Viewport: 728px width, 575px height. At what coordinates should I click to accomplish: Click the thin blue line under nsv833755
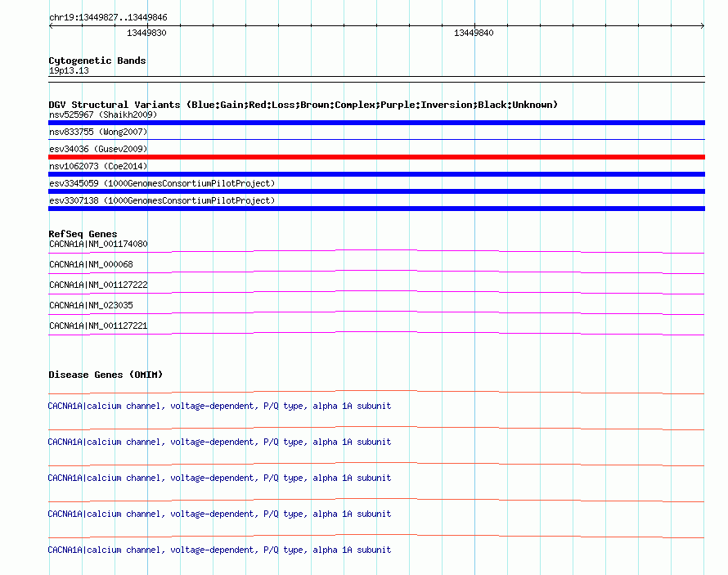(376, 139)
